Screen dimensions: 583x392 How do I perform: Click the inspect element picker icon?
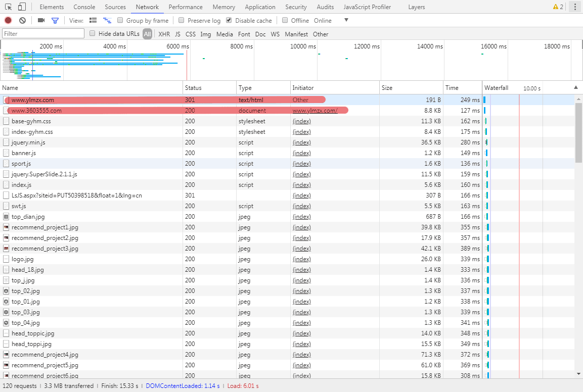8,7
